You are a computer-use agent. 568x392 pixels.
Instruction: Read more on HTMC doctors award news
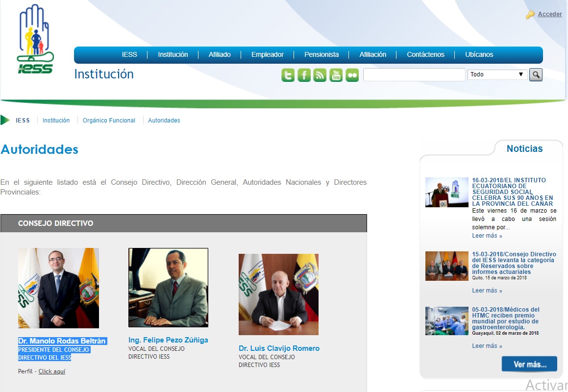487,346
